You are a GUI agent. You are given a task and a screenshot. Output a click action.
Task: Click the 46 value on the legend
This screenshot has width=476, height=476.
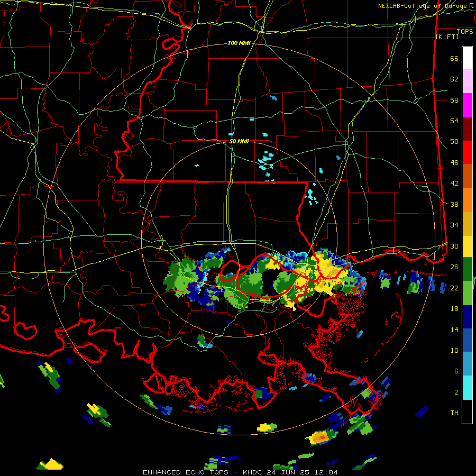point(454,163)
